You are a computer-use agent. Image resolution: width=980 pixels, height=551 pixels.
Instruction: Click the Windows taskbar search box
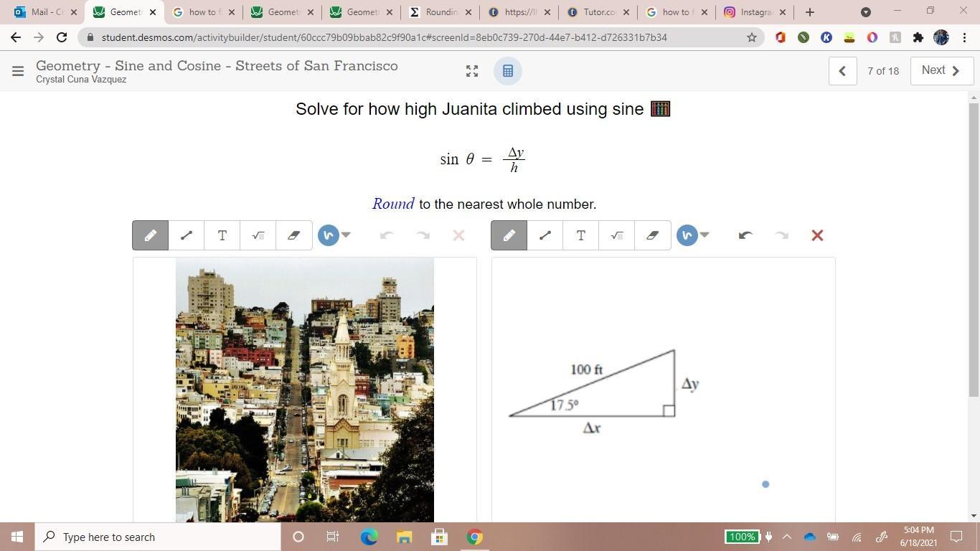coord(158,537)
